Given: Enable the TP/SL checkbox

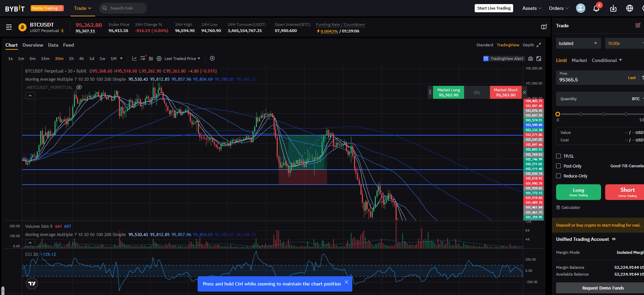Looking at the screenshot, I should pos(558,156).
